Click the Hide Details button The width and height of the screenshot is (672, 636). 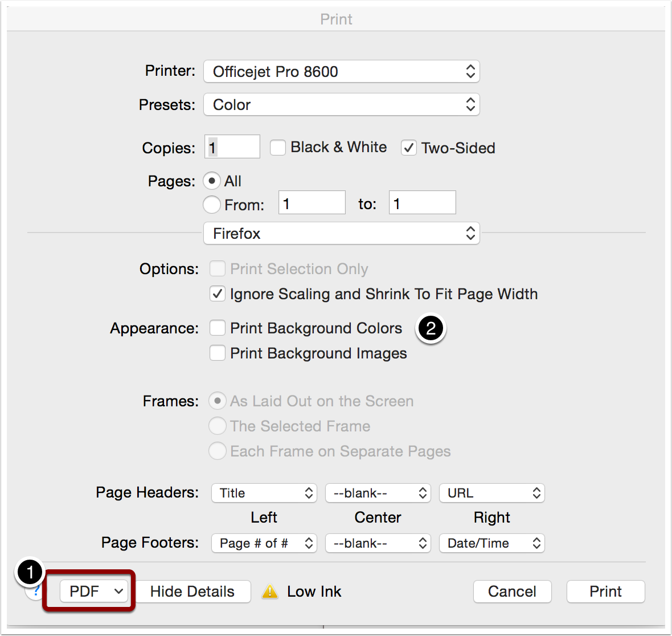click(193, 592)
